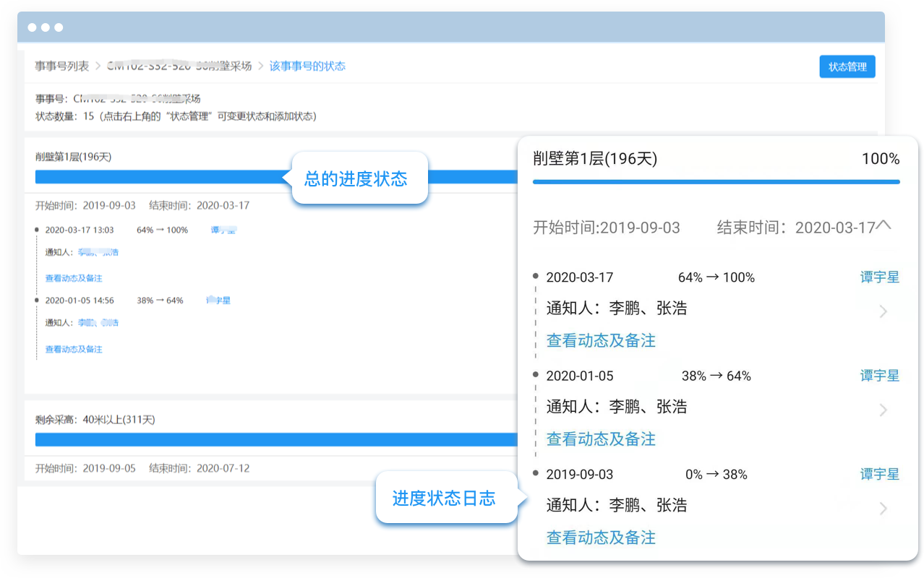Viewport: 924px width, 578px height.
Task: Collapse the 削壁第1层 card with up chevron
Action: point(883,226)
